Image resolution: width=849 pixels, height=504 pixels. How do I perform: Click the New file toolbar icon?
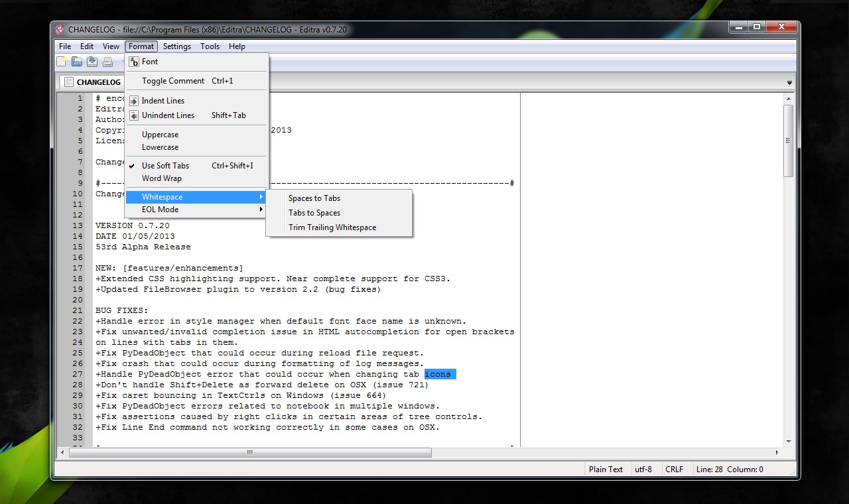[61, 62]
